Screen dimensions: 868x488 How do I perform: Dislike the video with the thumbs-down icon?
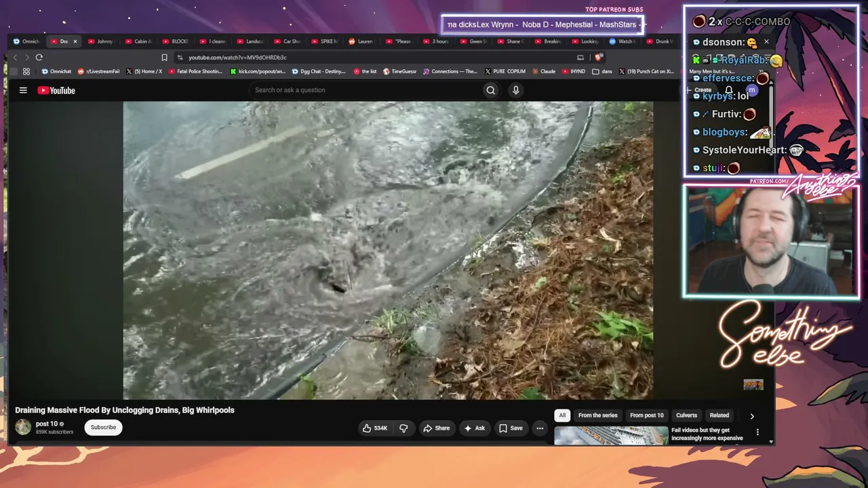tap(403, 428)
